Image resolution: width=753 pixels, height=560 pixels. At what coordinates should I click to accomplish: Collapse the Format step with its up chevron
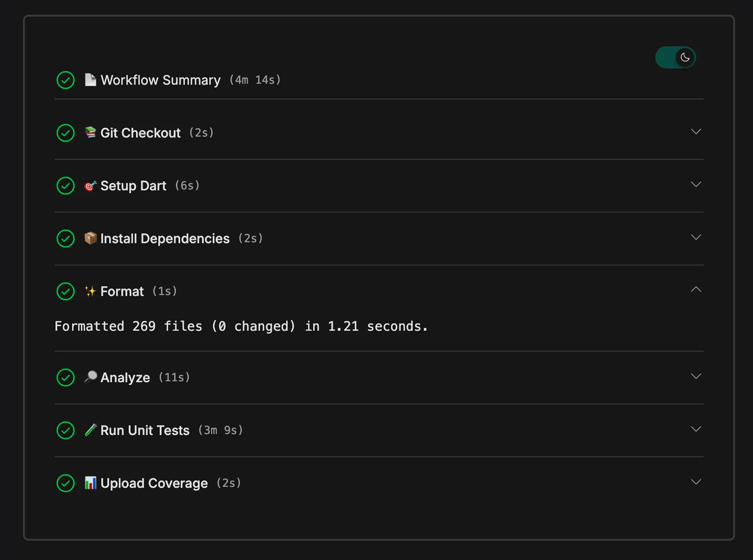click(696, 290)
